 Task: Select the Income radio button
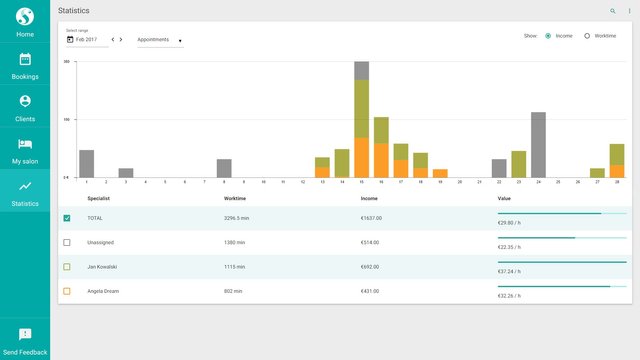548,36
